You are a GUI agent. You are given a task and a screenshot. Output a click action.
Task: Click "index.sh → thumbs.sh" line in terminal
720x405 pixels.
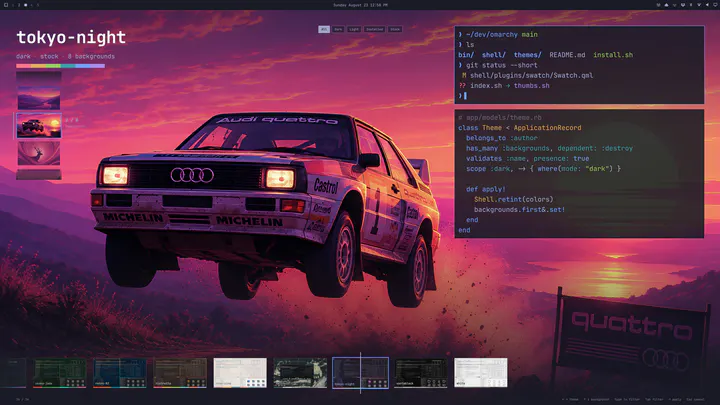coord(510,85)
